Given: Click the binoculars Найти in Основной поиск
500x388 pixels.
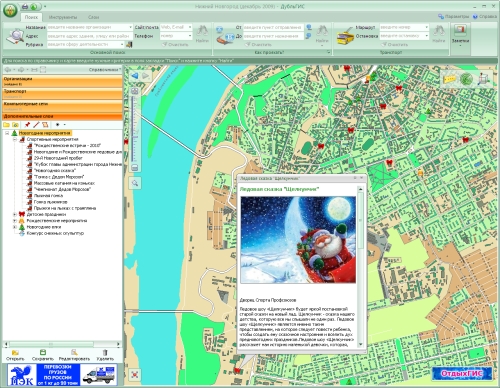Looking at the screenshot, I should pyautogui.click(x=202, y=33).
